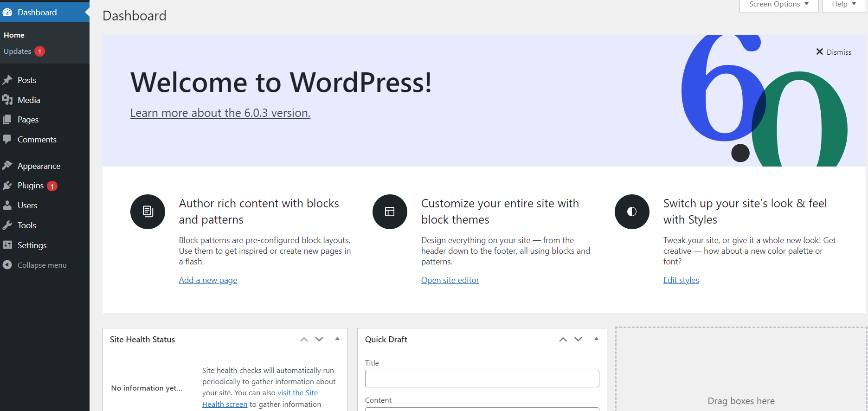This screenshot has width=868, height=411.
Task: Toggle Quick Draft panel collapse
Action: 596,339
